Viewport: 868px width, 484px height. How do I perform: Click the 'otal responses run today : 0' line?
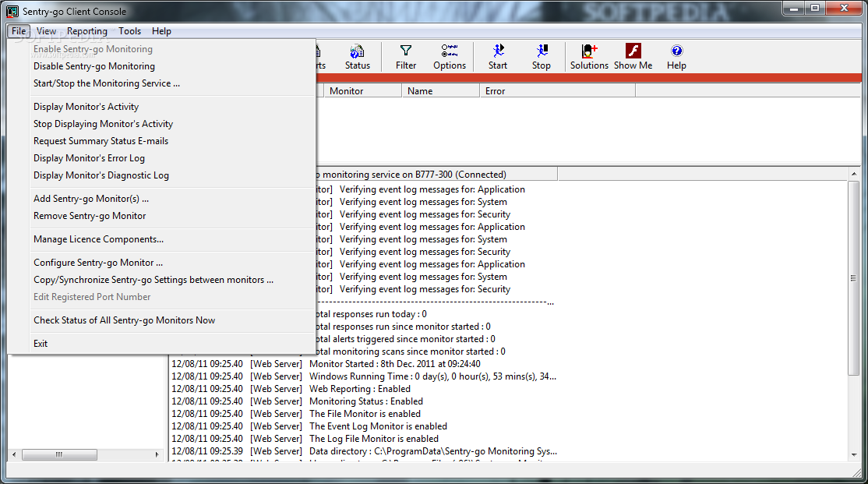[372, 314]
